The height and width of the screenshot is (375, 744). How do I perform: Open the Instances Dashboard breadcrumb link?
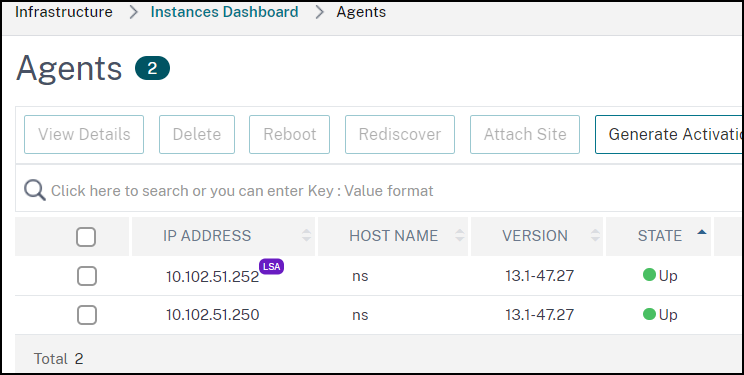[x=224, y=12]
